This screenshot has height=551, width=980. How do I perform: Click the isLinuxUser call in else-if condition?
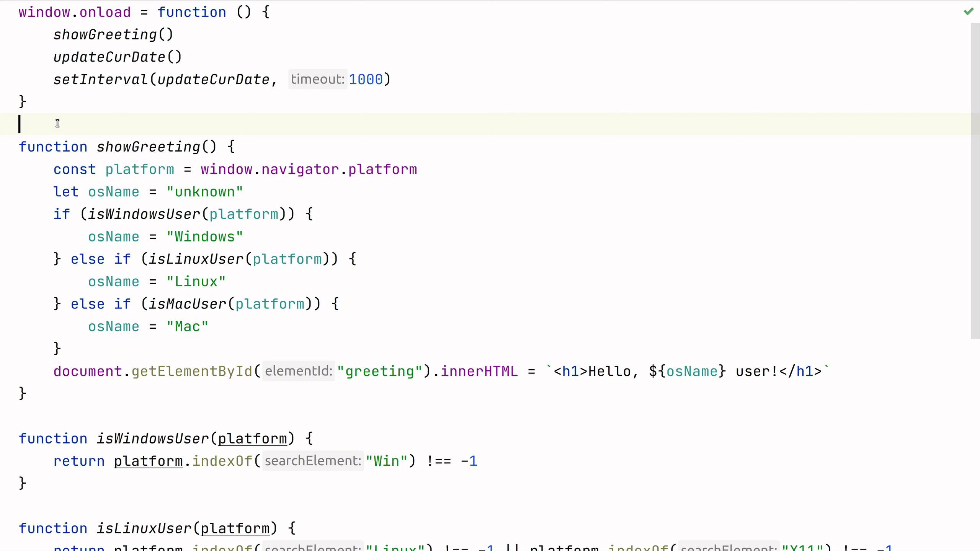coord(196,259)
